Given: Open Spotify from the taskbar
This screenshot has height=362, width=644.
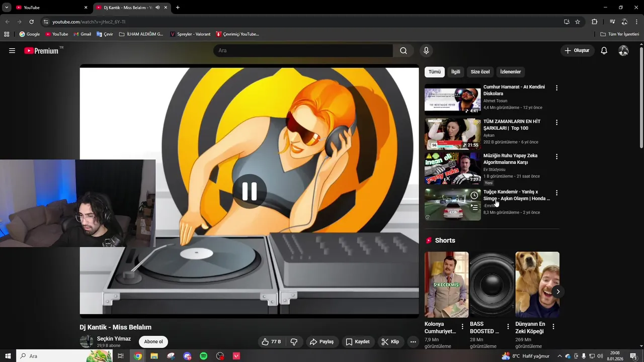Looking at the screenshot, I should click(x=203, y=356).
